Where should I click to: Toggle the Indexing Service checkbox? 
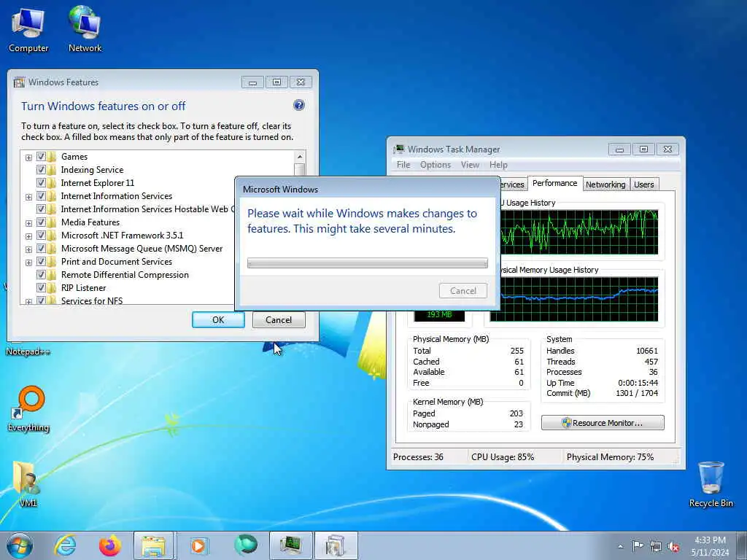[41, 169]
